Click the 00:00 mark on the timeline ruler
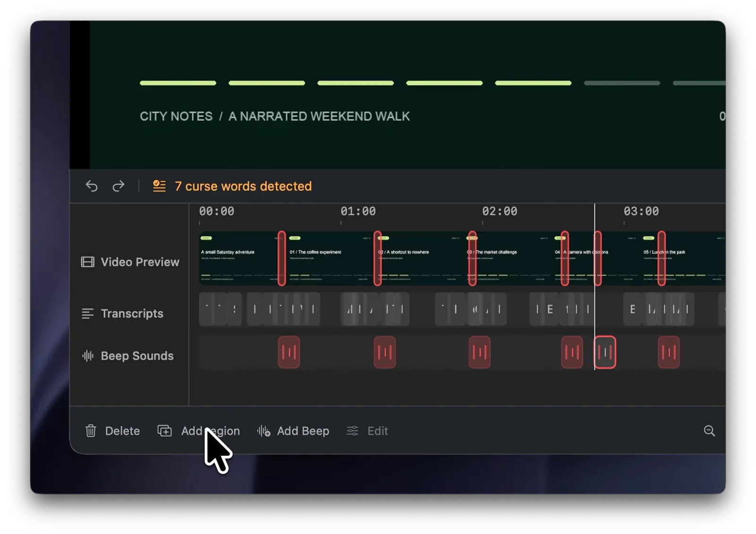Image resolution: width=756 pixels, height=534 pixels. click(x=216, y=212)
